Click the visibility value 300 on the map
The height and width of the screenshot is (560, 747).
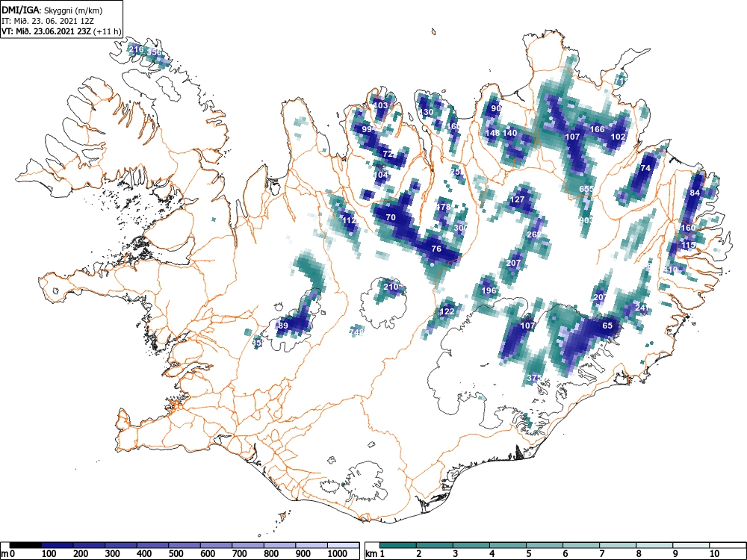pyautogui.click(x=460, y=228)
